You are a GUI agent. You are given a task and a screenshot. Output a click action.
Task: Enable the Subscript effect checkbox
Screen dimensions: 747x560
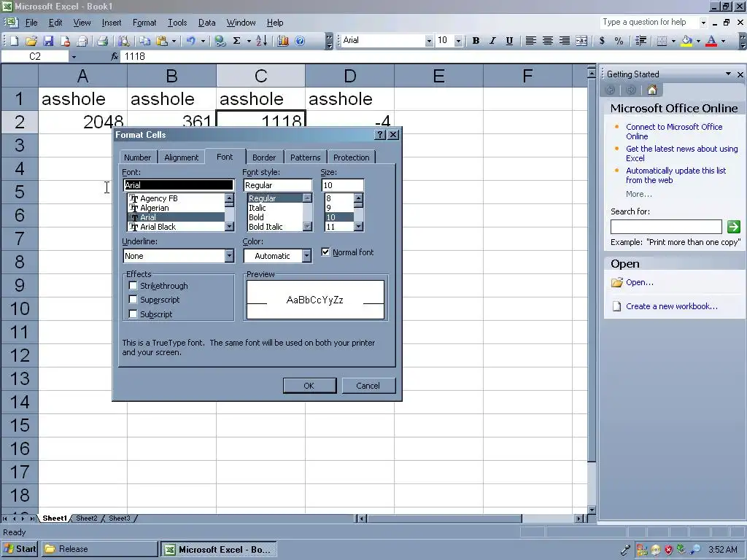(x=133, y=314)
